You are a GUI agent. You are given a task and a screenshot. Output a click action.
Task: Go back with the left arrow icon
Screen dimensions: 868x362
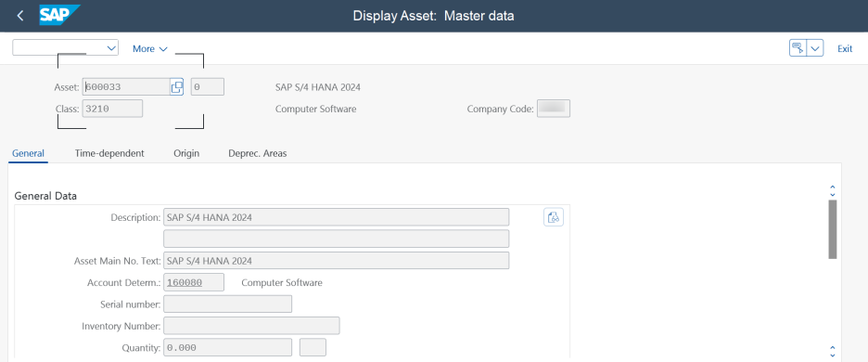click(x=20, y=16)
